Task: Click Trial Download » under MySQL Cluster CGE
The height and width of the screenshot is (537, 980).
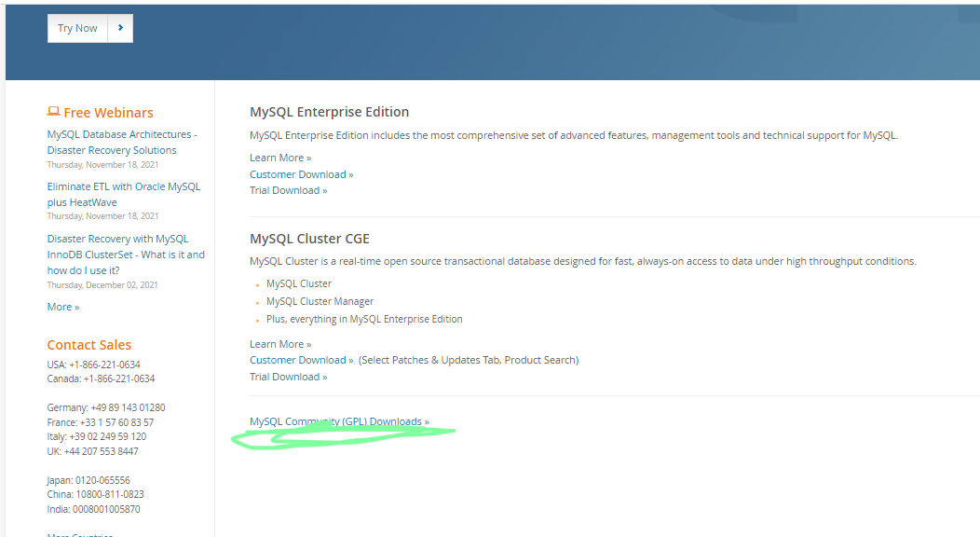Action: (288, 377)
